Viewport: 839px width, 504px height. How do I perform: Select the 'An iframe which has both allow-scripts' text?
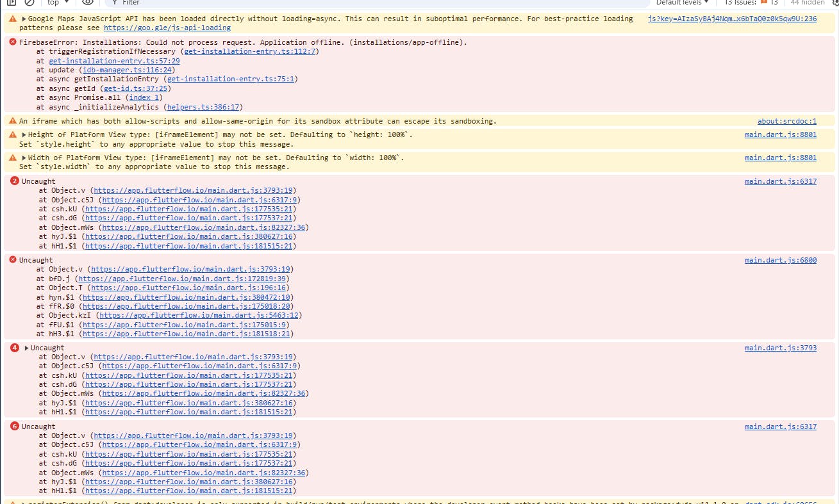(258, 121)
